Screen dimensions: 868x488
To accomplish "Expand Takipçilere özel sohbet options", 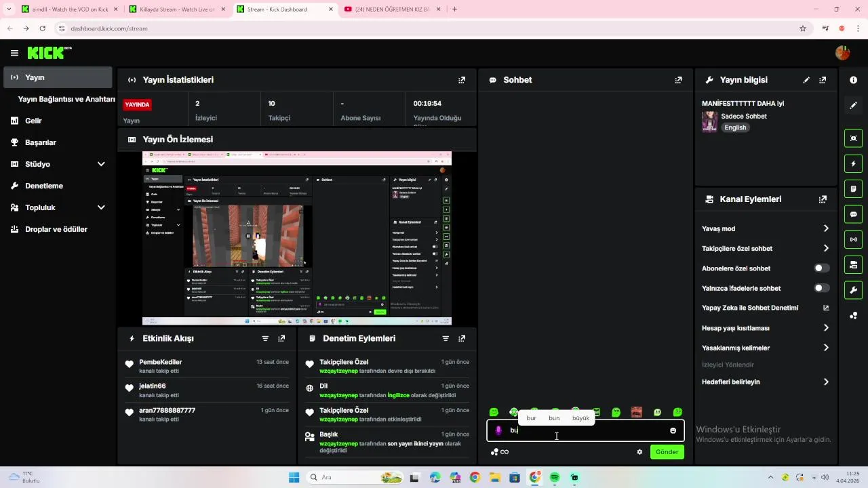I will [x=826, y=249].
